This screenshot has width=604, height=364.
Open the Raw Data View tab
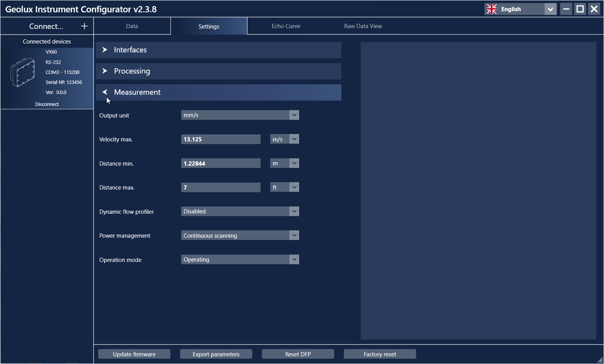click(363, 26)
